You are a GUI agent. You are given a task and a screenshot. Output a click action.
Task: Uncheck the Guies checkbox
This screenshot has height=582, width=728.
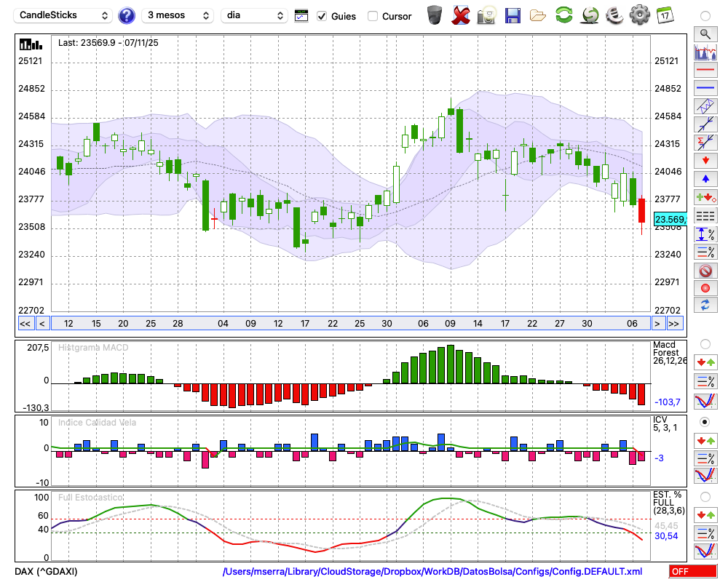pyautogui.click(x=322, y=16)
